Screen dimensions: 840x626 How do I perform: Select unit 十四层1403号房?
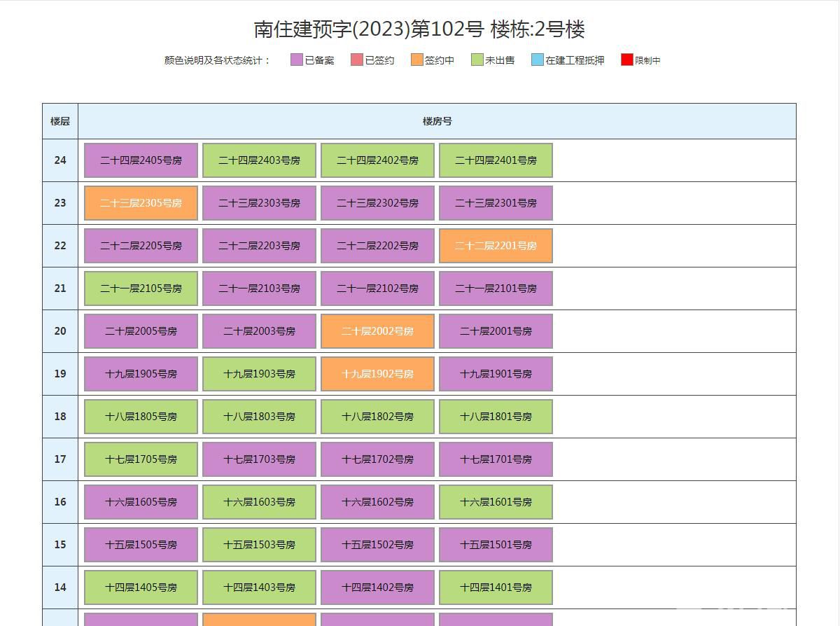pyautogui.click(x=259, y=587)
